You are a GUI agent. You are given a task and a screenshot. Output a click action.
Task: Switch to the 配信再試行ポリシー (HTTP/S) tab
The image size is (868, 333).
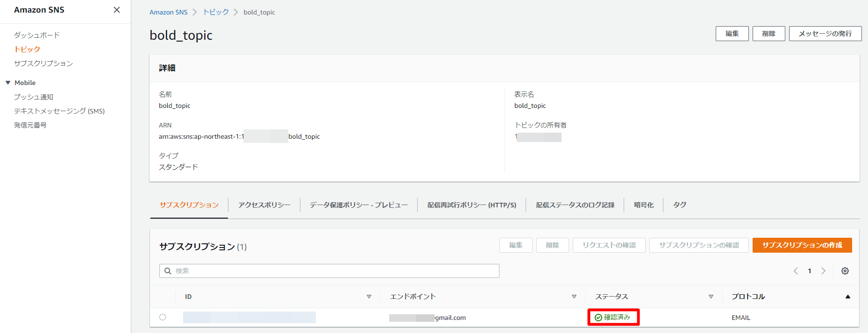[x=472, y=205]
